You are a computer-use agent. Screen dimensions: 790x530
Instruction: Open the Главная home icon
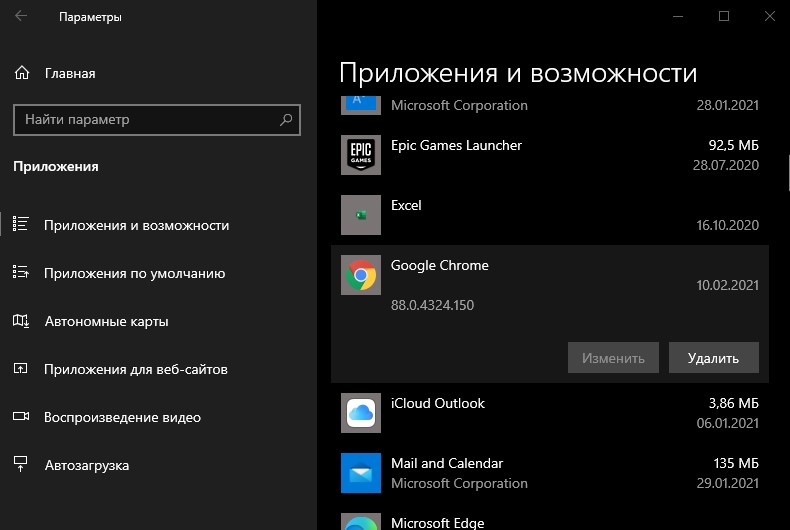pos(22,73)
